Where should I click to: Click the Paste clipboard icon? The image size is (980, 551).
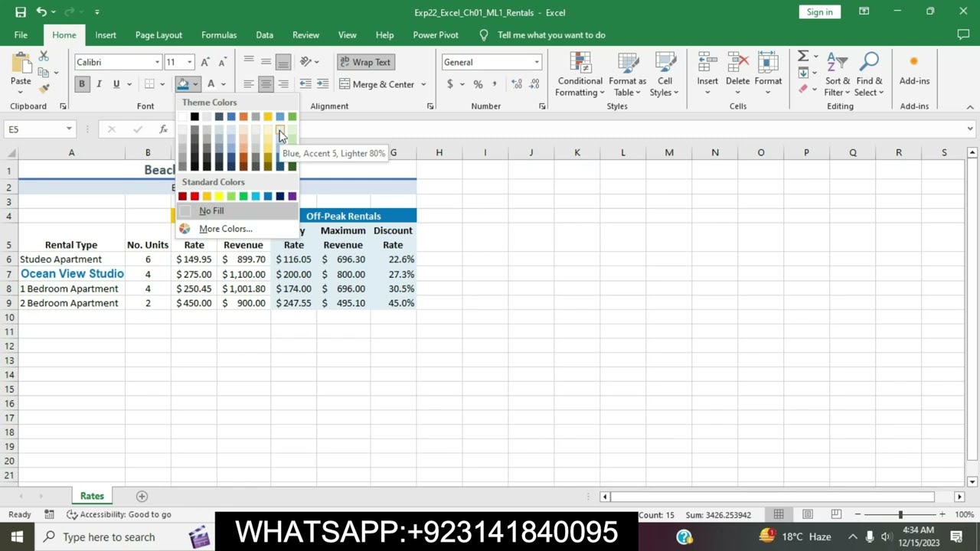(x=21, y=64)
